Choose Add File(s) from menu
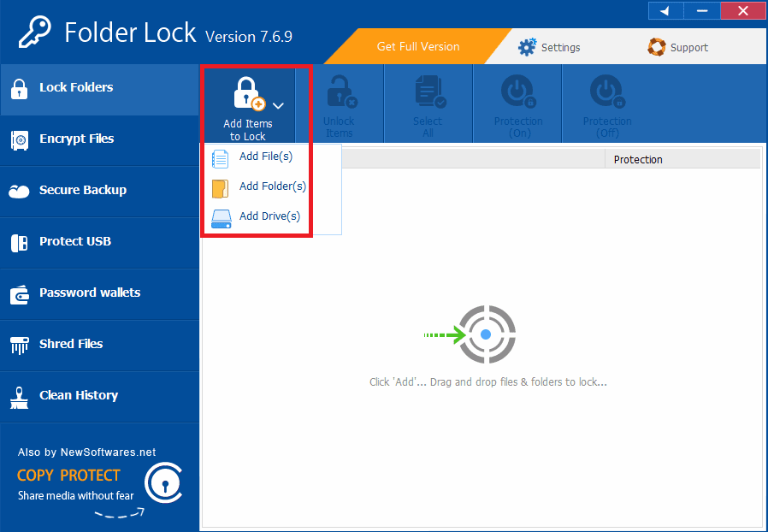This screenshot has height=532, width=768. (265, 157)
